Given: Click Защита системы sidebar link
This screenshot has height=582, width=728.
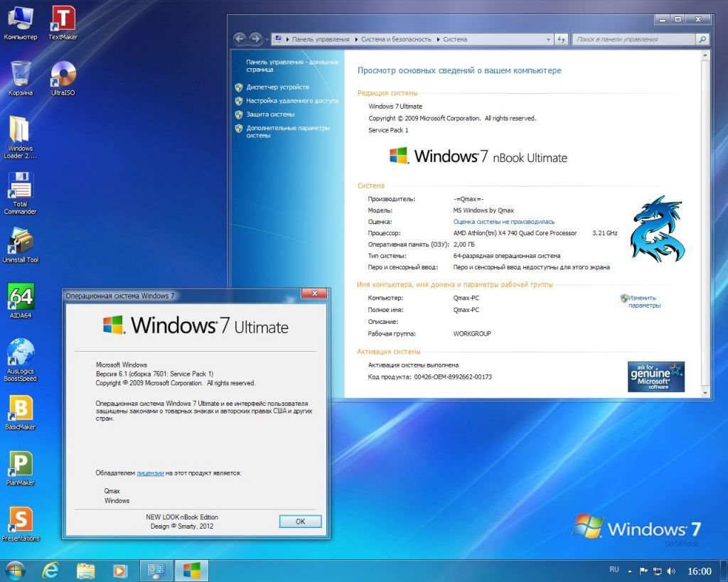Looking at the screenshot, I should tap(270, 114).
